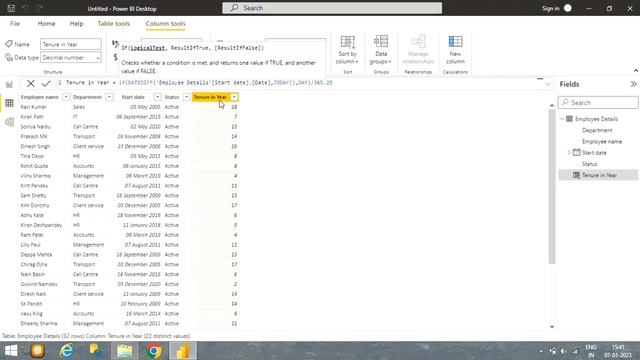Click the volume icon in system tray
The height and width of the screenshot is (360, 640).
(x=564, y=351)
